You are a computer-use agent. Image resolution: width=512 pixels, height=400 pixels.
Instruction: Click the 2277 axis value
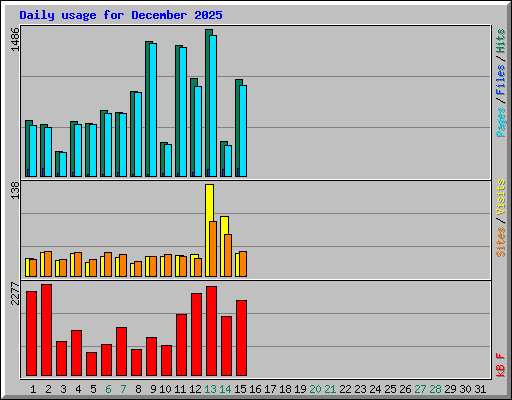click(x=15, y=294)
